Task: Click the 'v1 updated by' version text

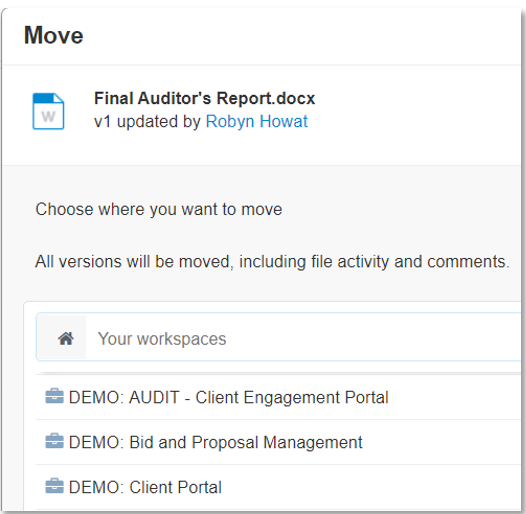Action: pos(147,121)
